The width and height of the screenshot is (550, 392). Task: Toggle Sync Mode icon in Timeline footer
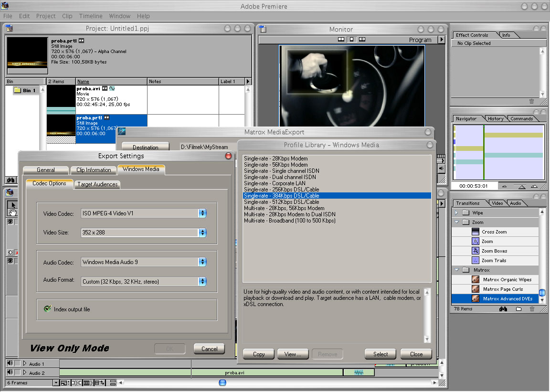113,382
